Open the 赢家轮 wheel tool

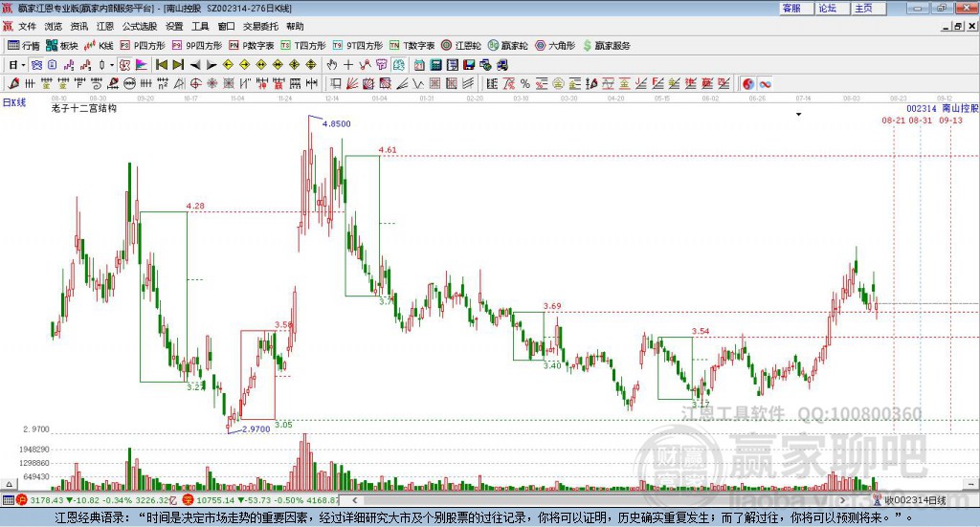point(508,46)
